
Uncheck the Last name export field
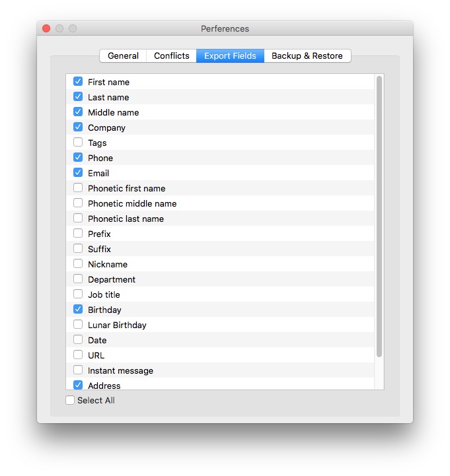click(x=78, y=97)
